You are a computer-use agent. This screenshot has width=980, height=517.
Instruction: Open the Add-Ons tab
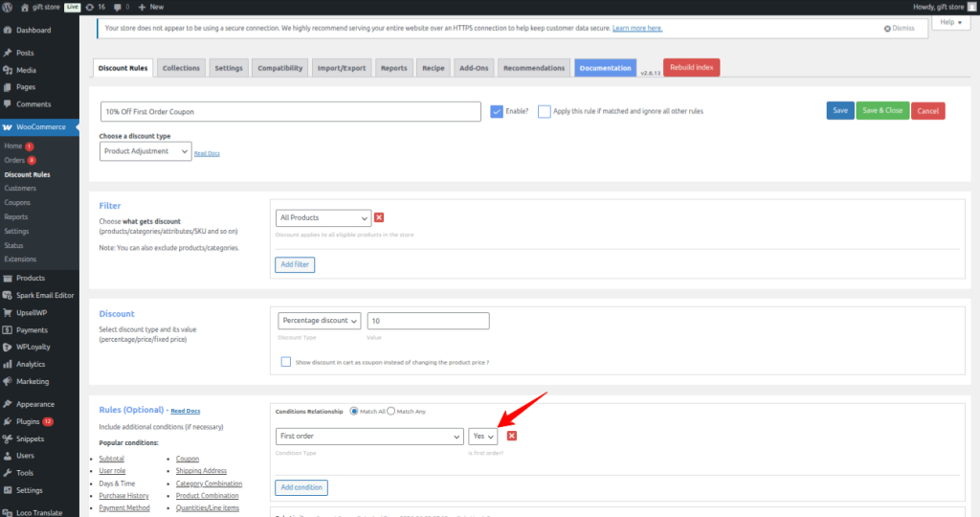474,68
